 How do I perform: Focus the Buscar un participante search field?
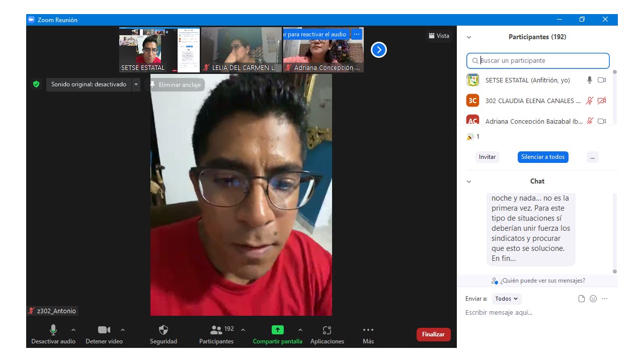click(x=538, y=61)
